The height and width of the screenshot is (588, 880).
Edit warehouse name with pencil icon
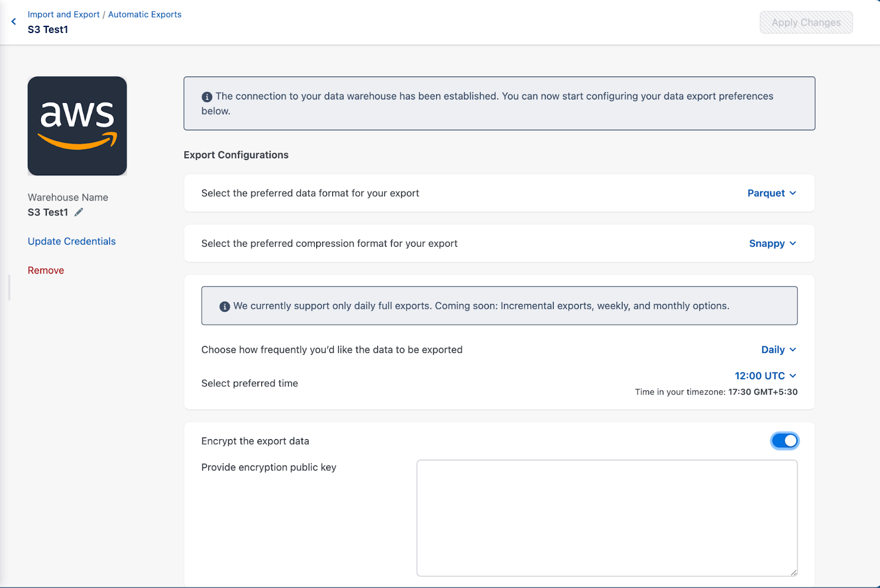click(79, 212)
